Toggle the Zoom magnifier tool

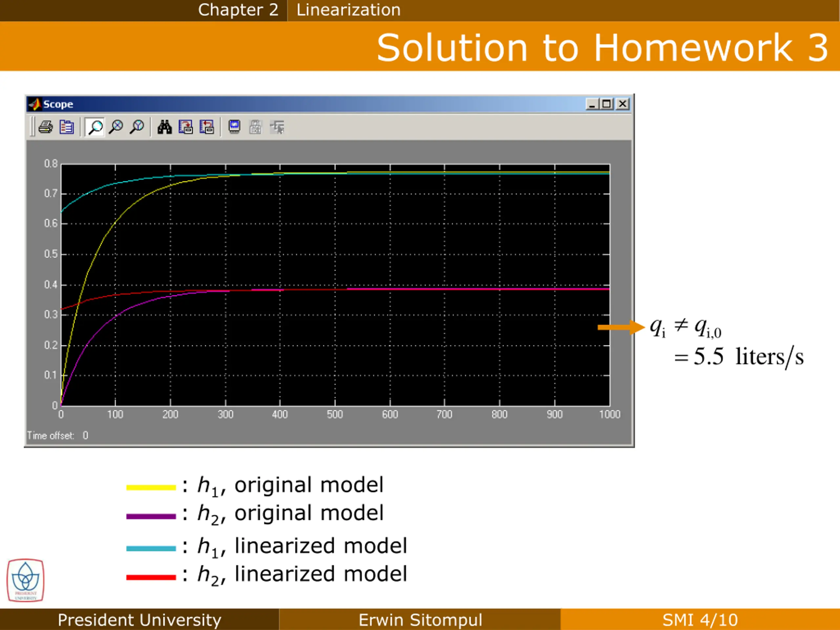94,127
